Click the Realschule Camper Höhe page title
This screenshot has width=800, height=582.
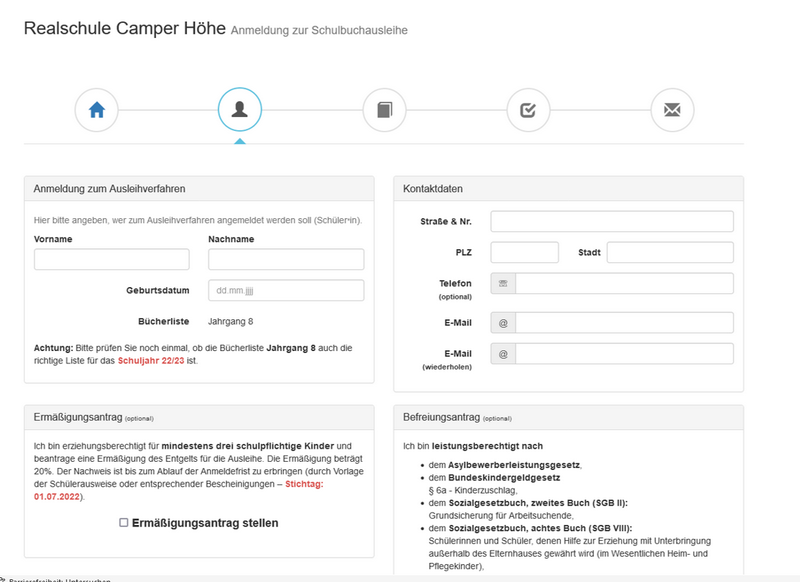(x=124, y=28)
